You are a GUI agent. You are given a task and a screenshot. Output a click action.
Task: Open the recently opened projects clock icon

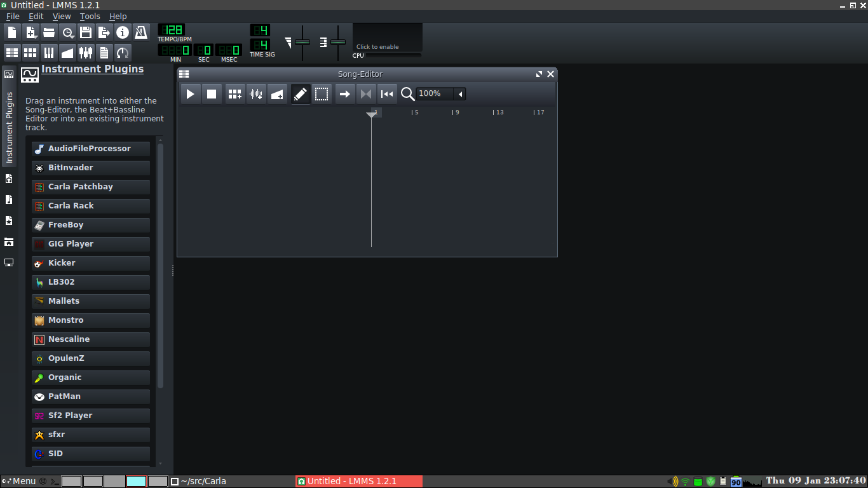point(67,32)
